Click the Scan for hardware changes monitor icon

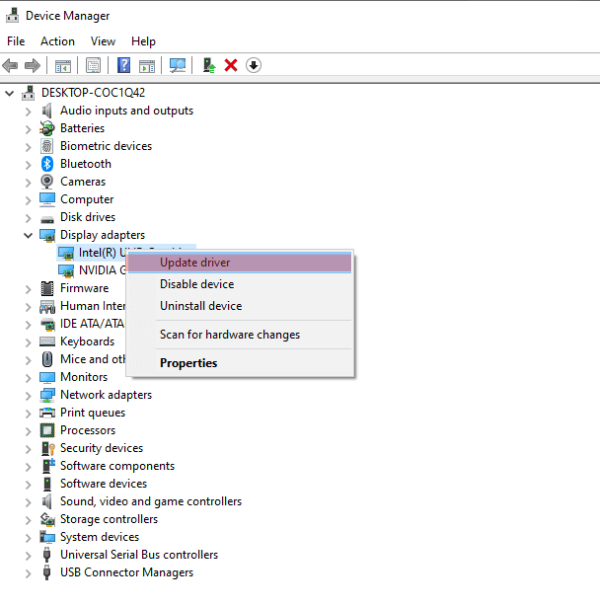click(178, 65)
